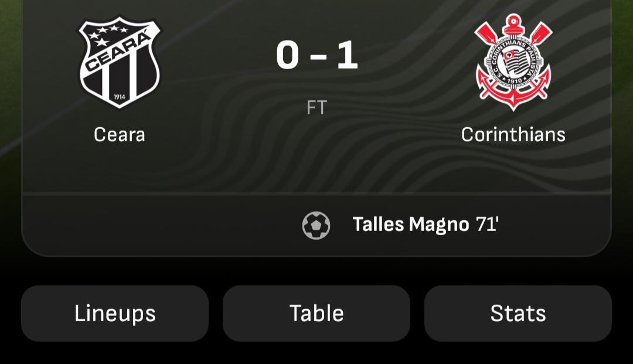
Task: Click the home score digit 0
Action: [288, 56]
